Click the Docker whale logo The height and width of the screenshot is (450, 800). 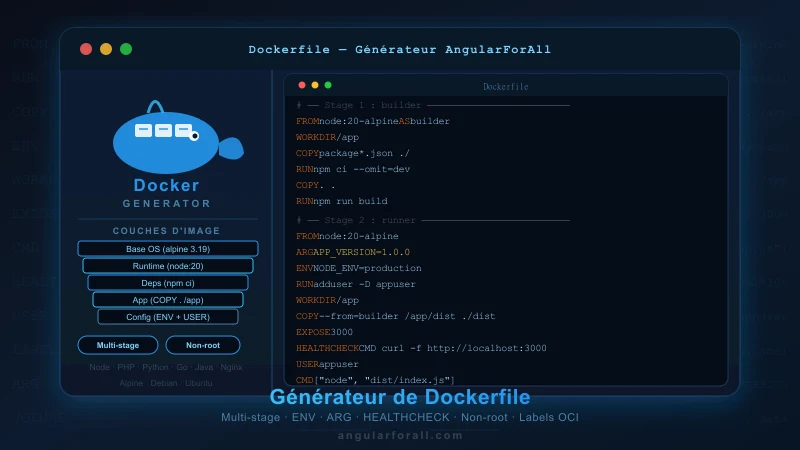coord(178,137)
